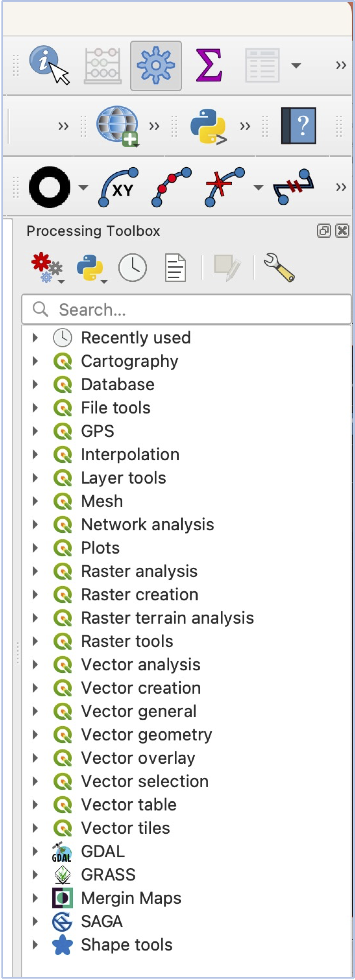Open the Processing History clock icon

point(132,268)
